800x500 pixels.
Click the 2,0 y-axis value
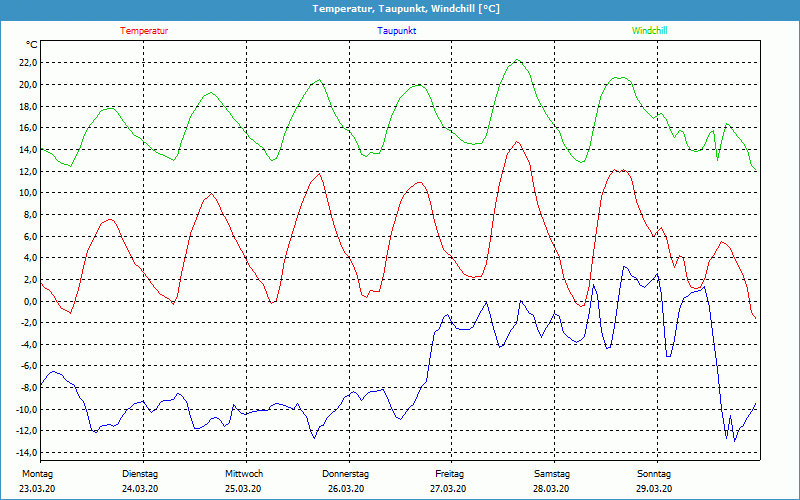[30, 279]
